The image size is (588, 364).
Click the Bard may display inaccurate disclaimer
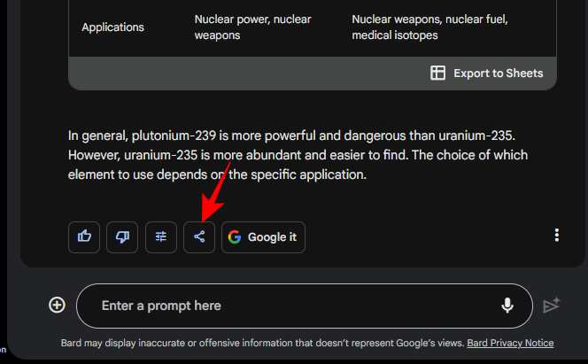(262, 343)
